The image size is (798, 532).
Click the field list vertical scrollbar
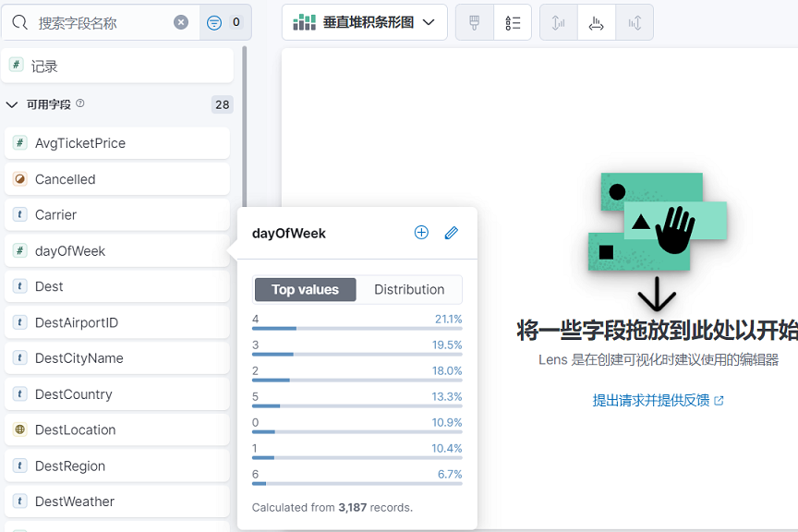244,127
